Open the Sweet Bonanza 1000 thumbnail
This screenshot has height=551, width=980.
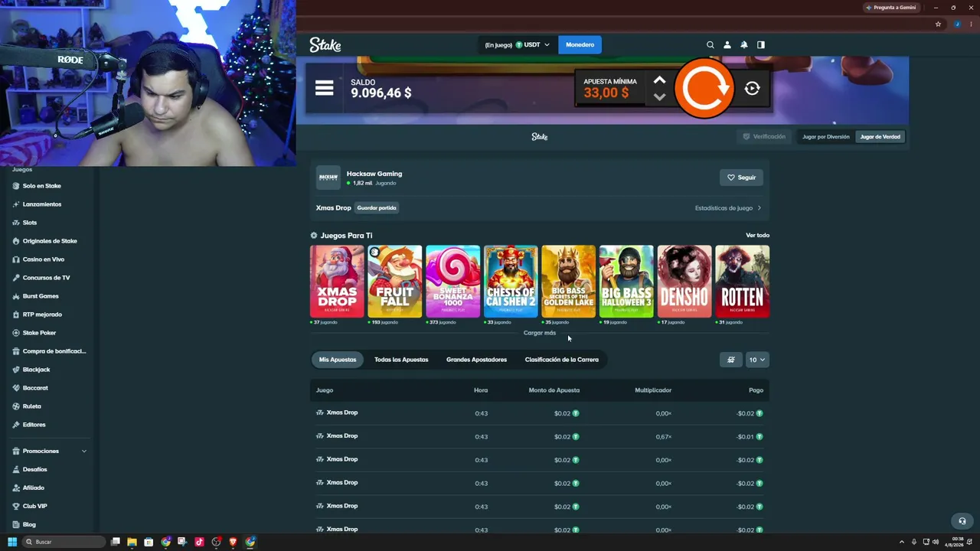click(x=453, y=282)
